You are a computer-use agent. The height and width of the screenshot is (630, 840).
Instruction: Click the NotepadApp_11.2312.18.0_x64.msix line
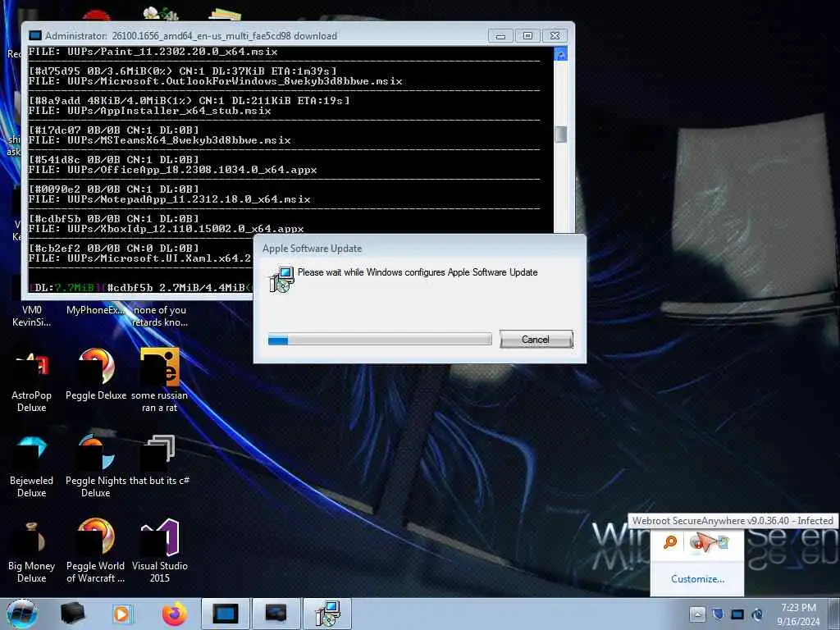(x=169, y=199)
